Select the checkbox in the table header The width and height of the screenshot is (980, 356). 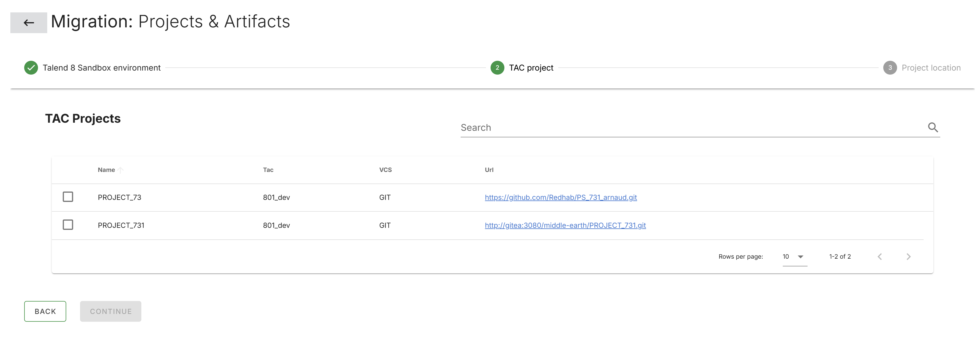(68, 170)
